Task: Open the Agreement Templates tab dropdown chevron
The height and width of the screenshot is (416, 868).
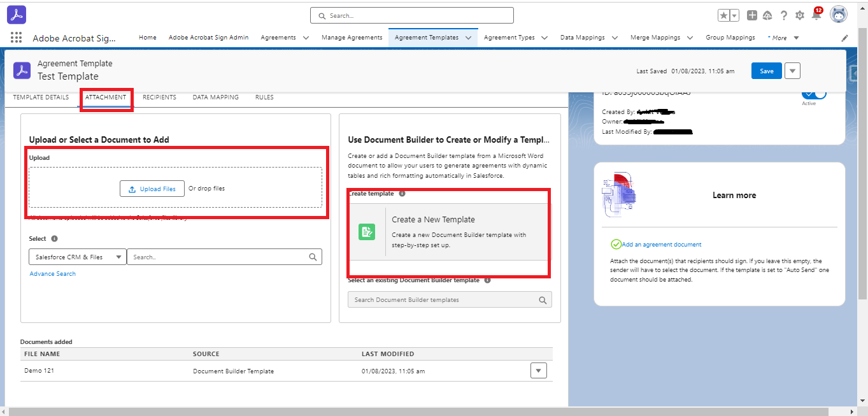Action: [468, 38]
